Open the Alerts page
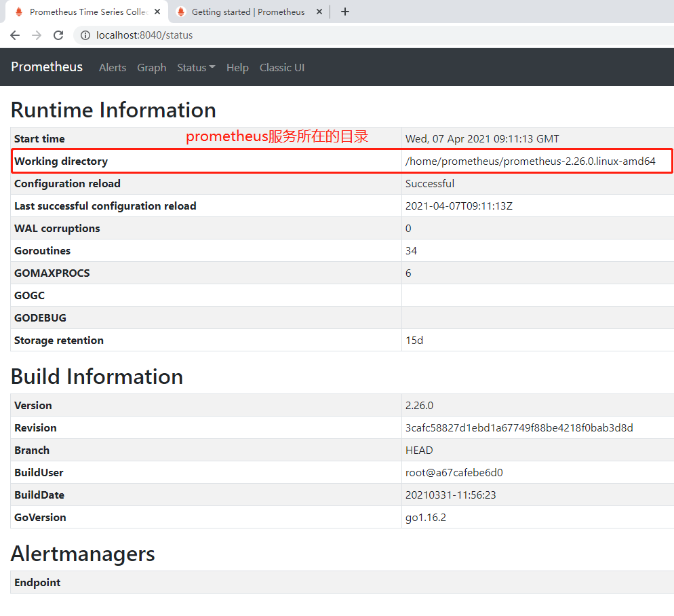 point(113,68)
